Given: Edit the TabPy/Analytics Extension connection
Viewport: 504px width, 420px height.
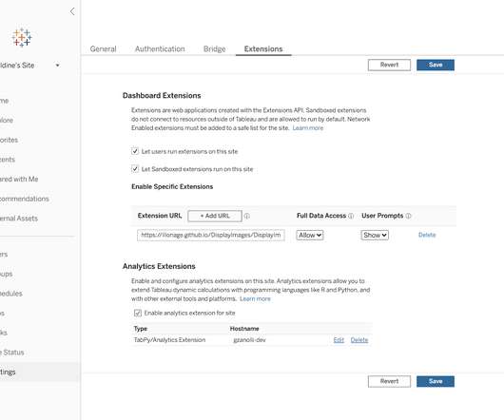Looking at the screenshot, I should (x=339, y=340).
